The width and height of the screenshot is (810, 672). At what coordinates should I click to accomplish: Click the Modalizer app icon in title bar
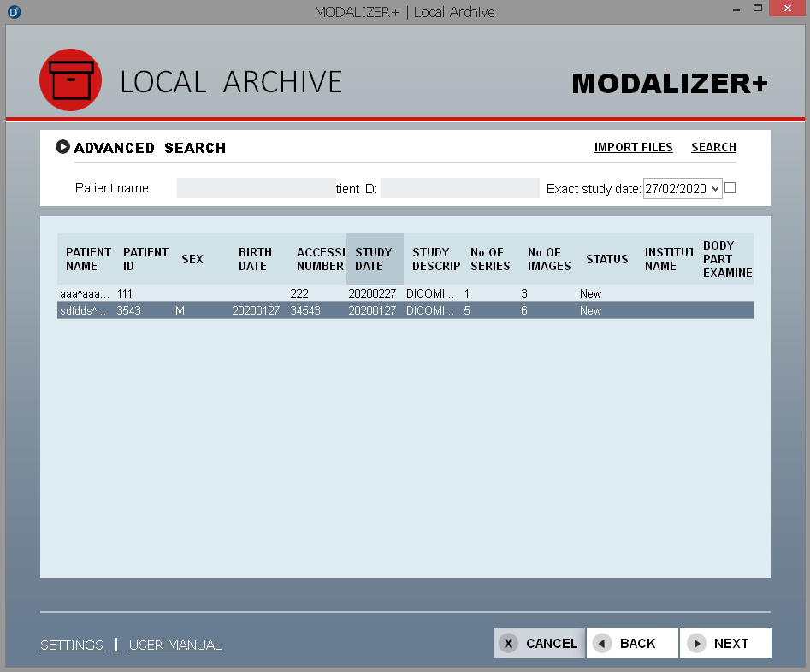coord(14,12)
